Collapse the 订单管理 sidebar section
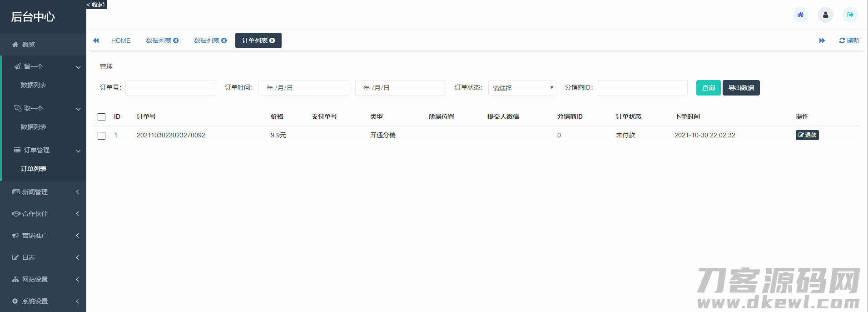 point(43,150)
